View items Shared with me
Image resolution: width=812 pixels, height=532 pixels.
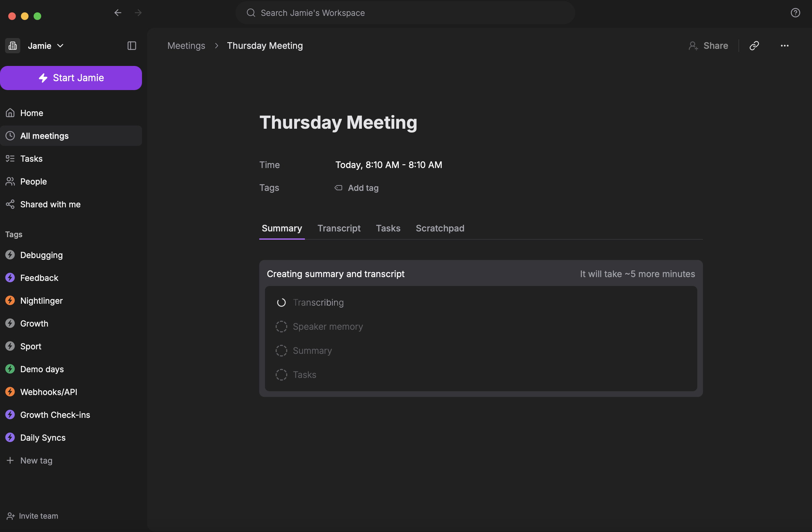[50, 204]
